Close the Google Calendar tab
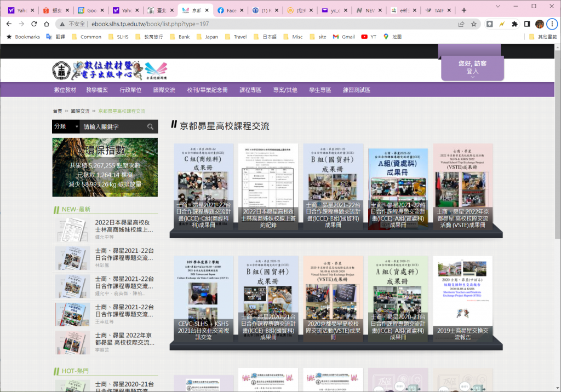Screen dimensions: 561x392 pyautogui.click(x=102, y=10)
